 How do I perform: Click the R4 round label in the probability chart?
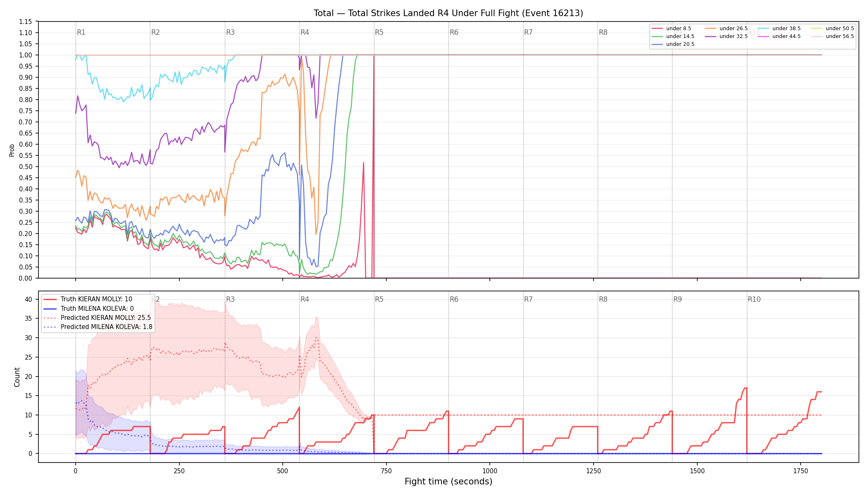305,32
